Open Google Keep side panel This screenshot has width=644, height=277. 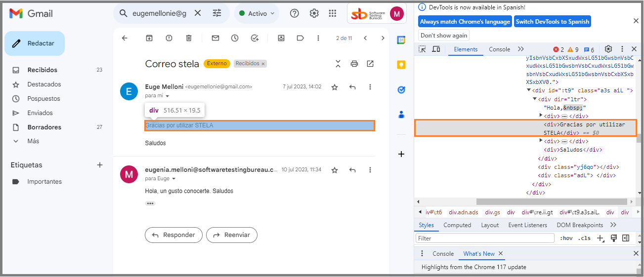(x=401, y=65)
